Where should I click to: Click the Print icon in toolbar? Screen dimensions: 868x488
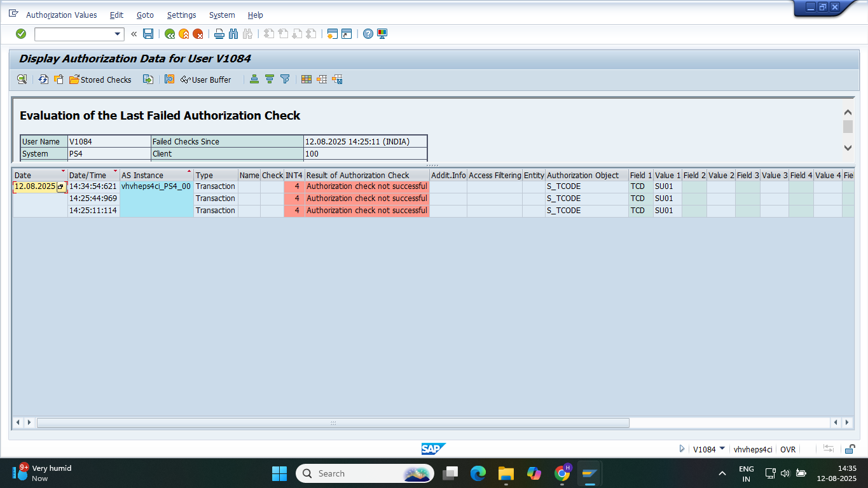click(219, 34)
